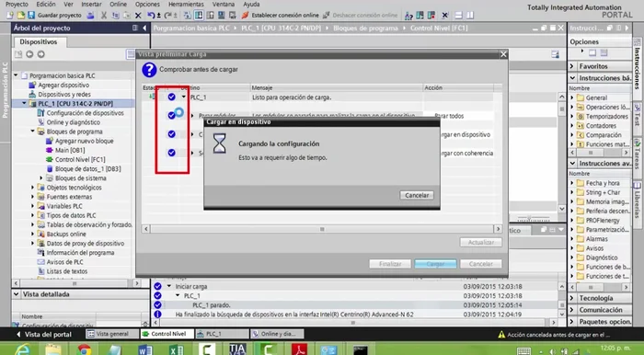Click the forward arrow in Dispositivos panel
This screenshot has width=644, height=355.
[x=41, y=54]
